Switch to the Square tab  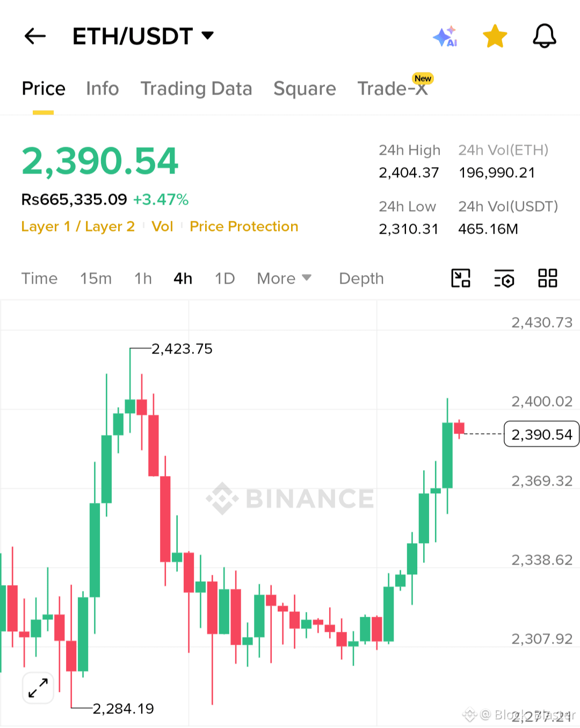tap(305, 89)
